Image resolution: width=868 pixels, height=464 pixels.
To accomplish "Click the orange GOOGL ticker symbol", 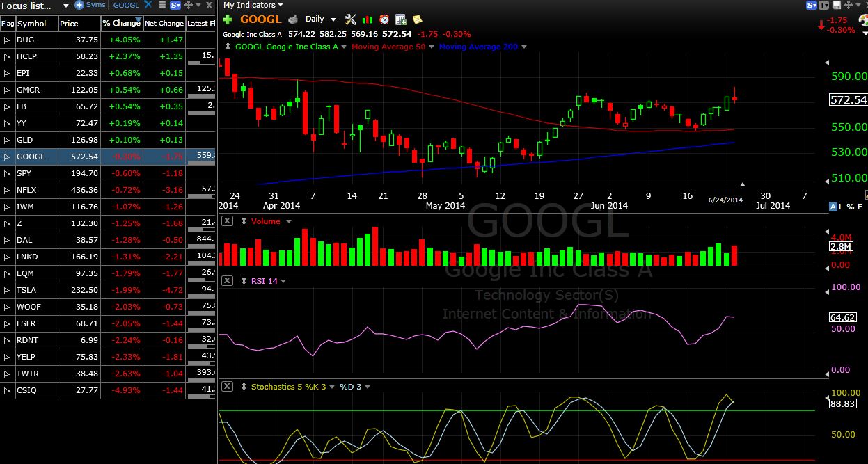I will (260, 19).
